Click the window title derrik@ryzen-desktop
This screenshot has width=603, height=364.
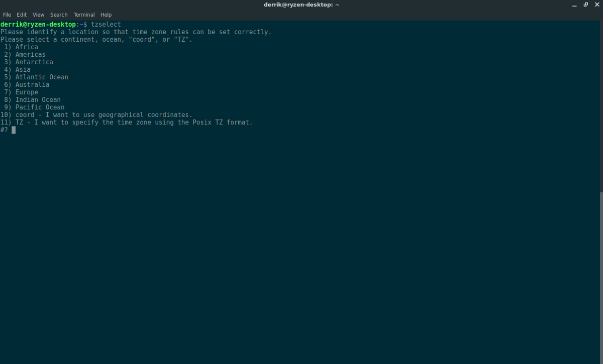point(301,5)
